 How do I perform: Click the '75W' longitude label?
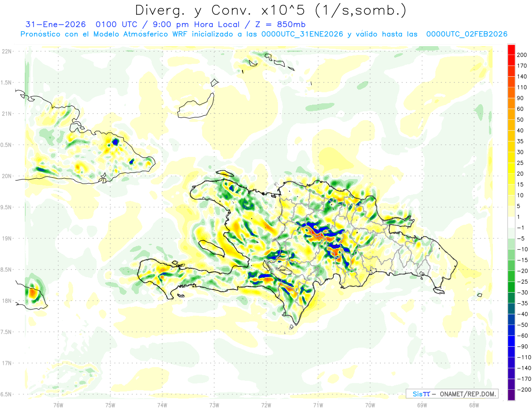[110, 404]
